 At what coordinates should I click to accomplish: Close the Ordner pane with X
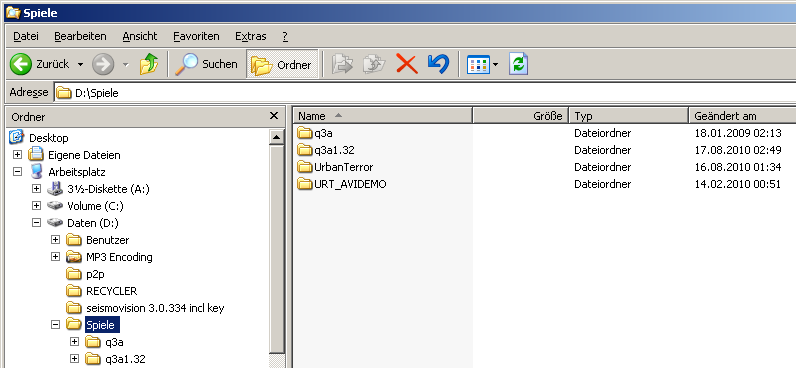(x=274, y=116)
